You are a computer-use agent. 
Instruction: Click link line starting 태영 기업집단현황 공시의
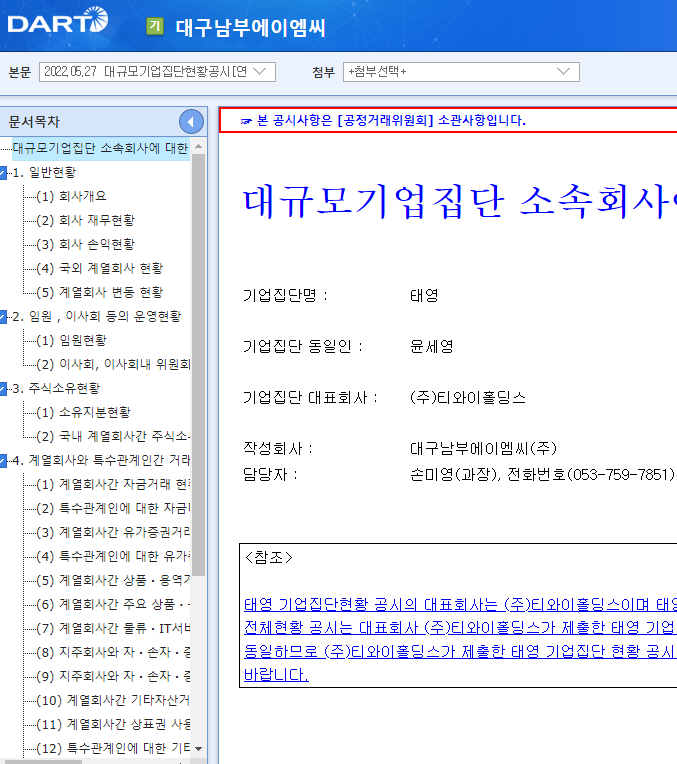click(460, 605)
